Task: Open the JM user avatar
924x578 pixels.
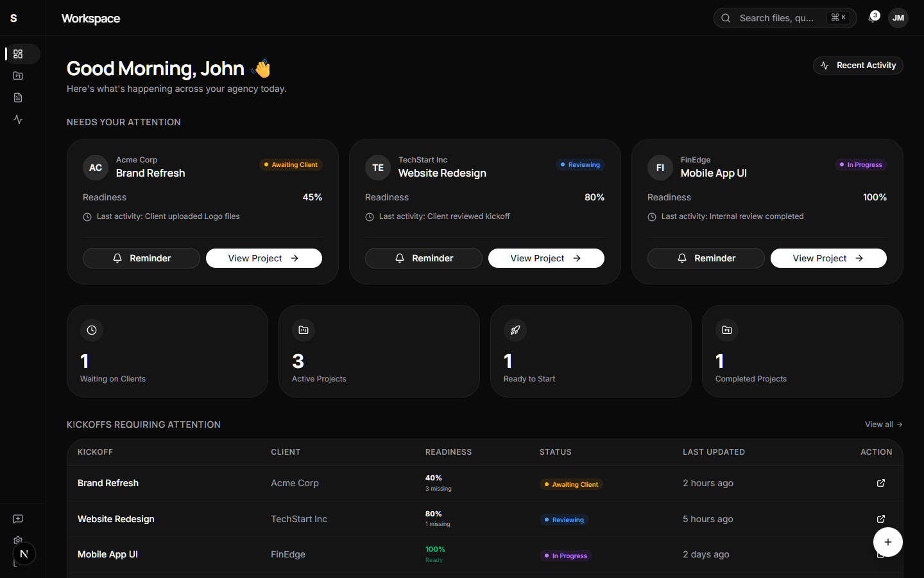Action: point(898,18)
